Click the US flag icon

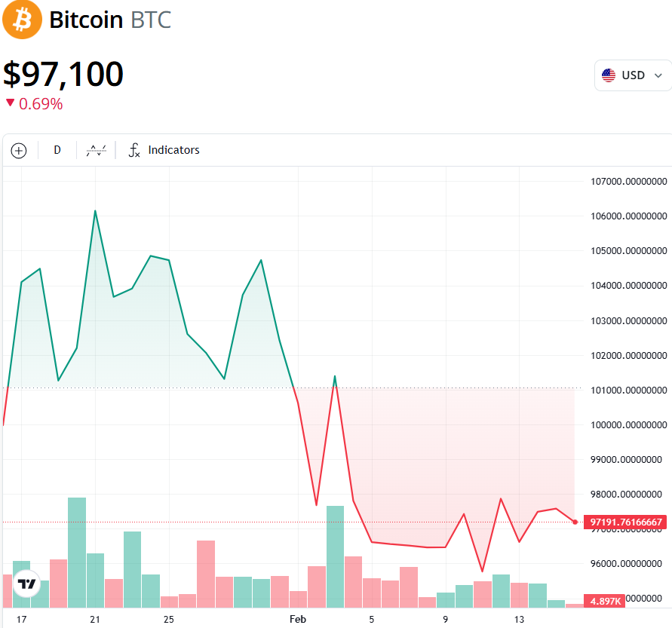[x=609, y=75]
